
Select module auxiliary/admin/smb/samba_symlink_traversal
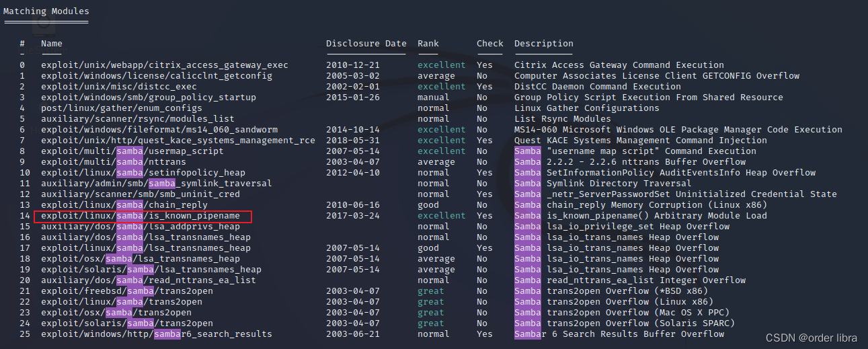[x=157, y=184]
